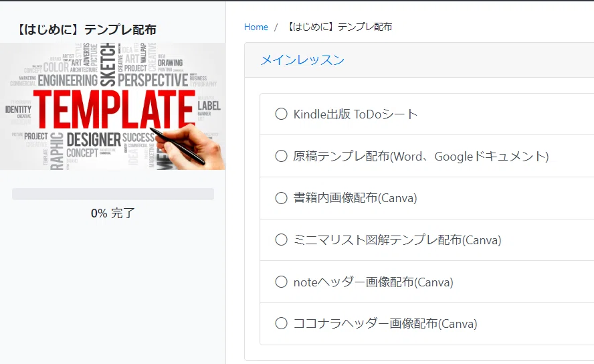Open ココナラヘッダー画像配布(Canva) lesson

[x=385, y=323]
